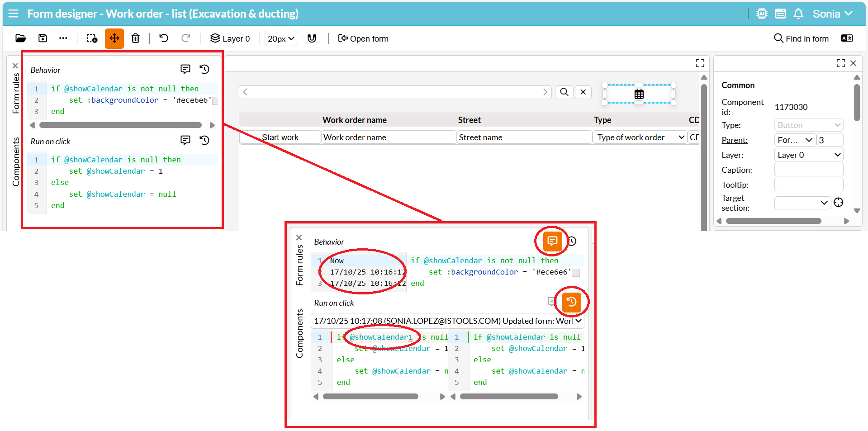Click the magnet snap icon
The width and height of the screenshot is (868, 431).
click(312, 38)
